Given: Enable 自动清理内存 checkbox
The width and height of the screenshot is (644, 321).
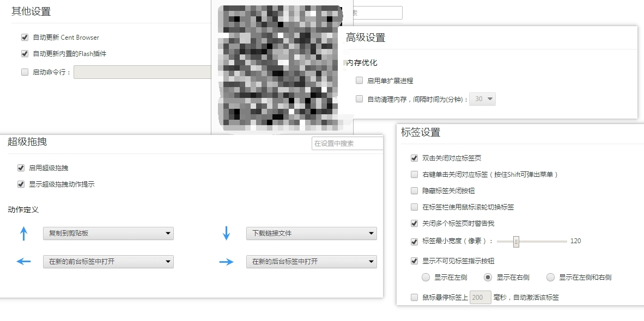Looking at the screenshot, I should [x=360, y=99].
